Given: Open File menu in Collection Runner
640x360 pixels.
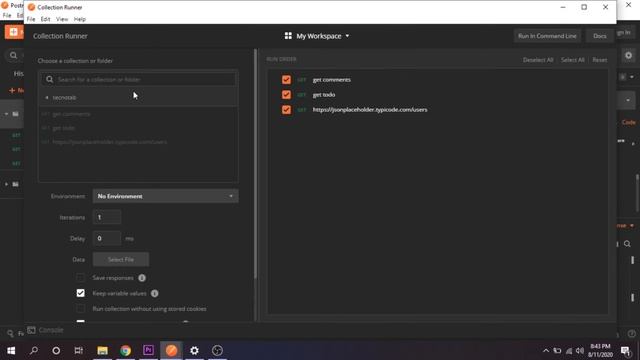Looking at the screenshot, I should click(x=31, y=19).
